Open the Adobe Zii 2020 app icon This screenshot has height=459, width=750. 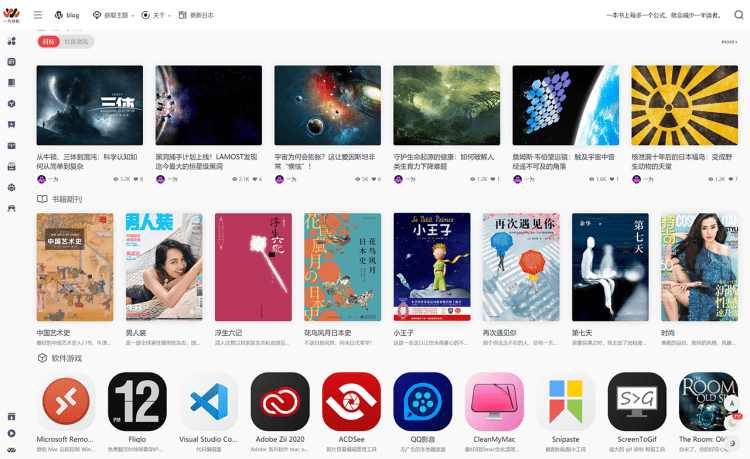[x=280, y=402]
